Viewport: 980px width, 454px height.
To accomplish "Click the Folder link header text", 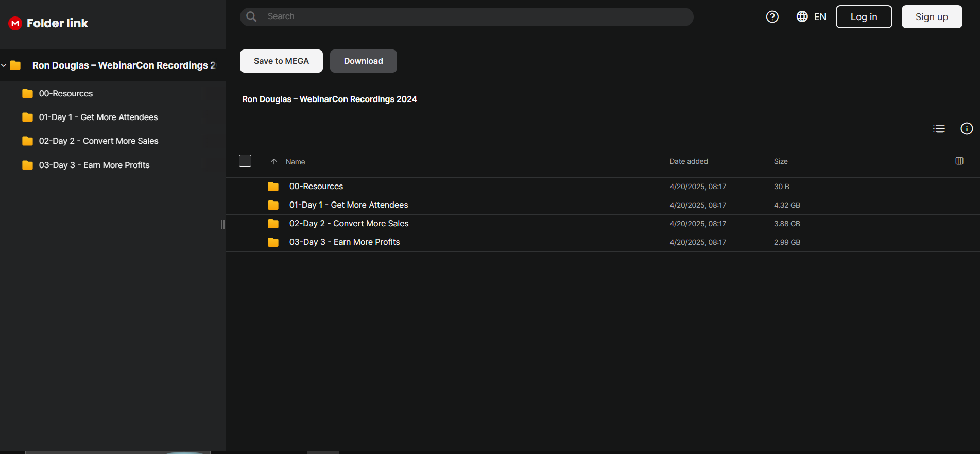I will tap(57, 23).
